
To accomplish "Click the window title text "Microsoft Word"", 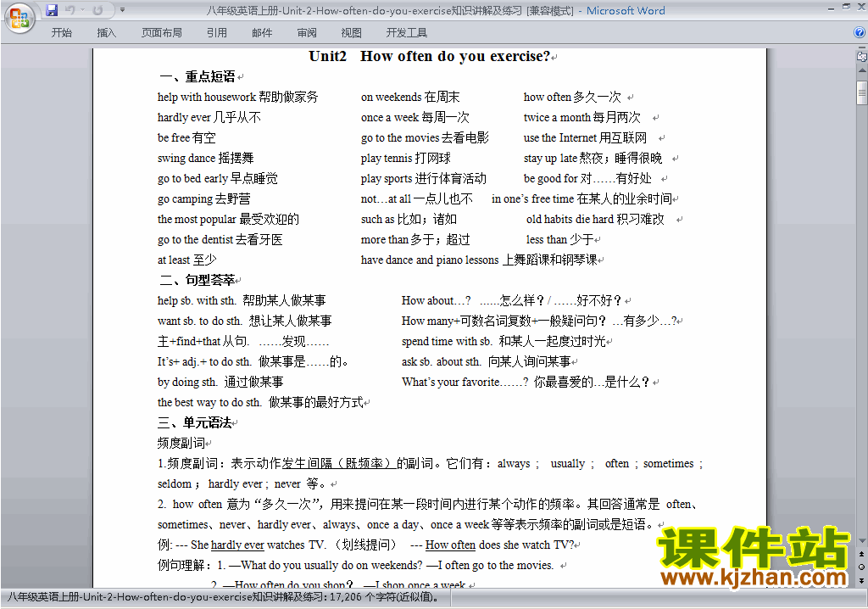I will click(x=626, y=10).
